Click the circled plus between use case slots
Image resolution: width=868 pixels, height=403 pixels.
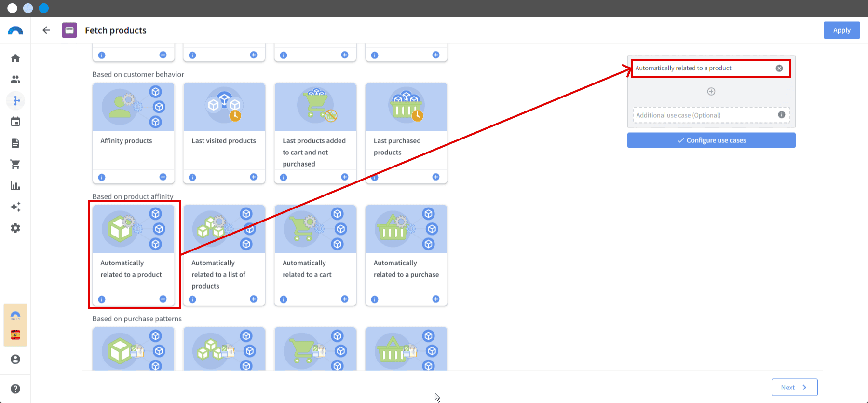coord(711,92)
